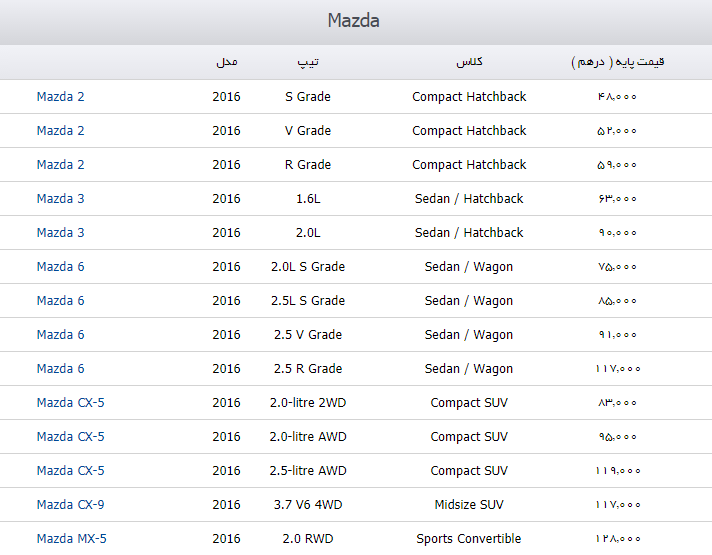Select the price '۸۵,۰۰۰' cell
Viewport: 712px width, 555px height.
click(618, 301)
